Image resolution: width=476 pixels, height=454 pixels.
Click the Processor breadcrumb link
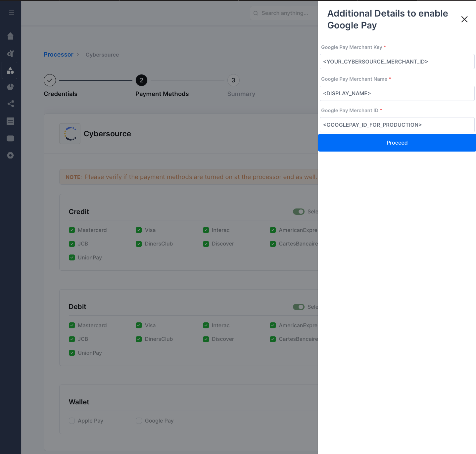click(59, 55)
